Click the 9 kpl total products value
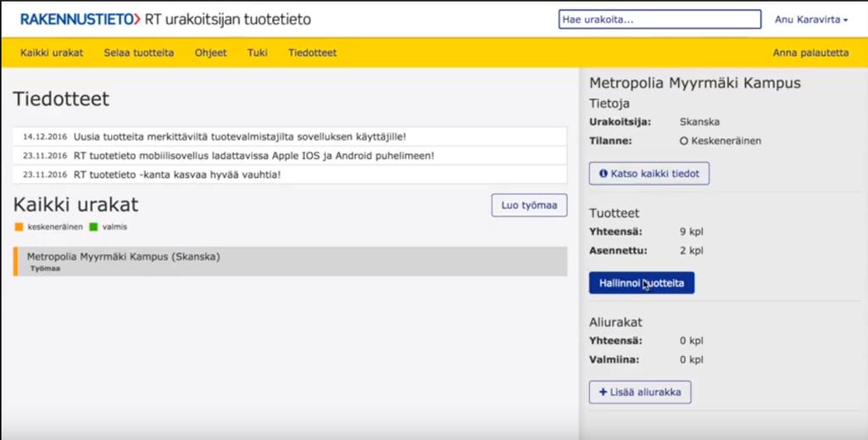 [x=692, y=232]
